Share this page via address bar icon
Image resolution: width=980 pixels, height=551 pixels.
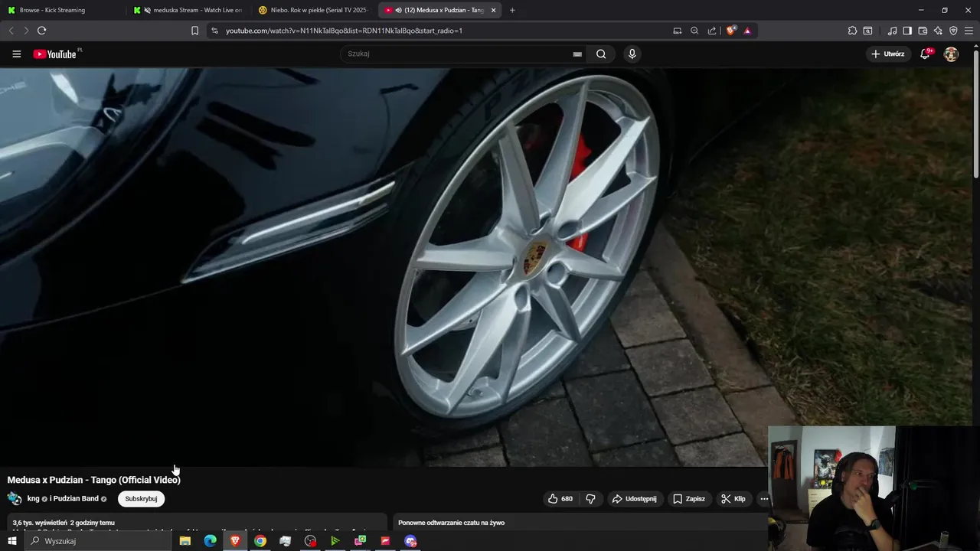coord(712,31)
